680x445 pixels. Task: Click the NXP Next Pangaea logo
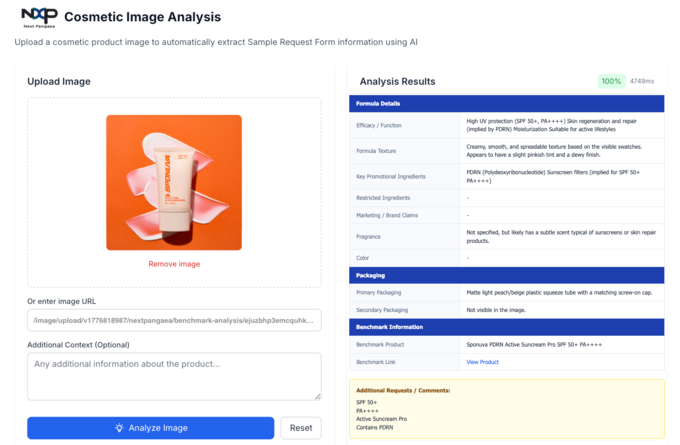[x=39, y=17]
